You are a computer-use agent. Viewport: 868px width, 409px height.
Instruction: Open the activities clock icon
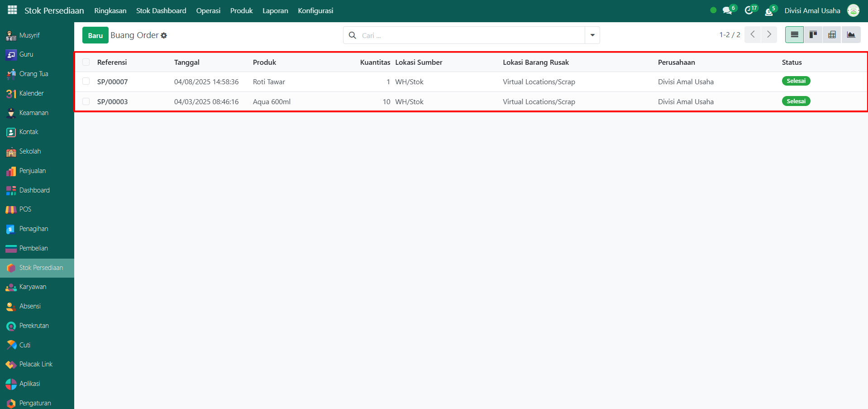[x=749, y=10]
